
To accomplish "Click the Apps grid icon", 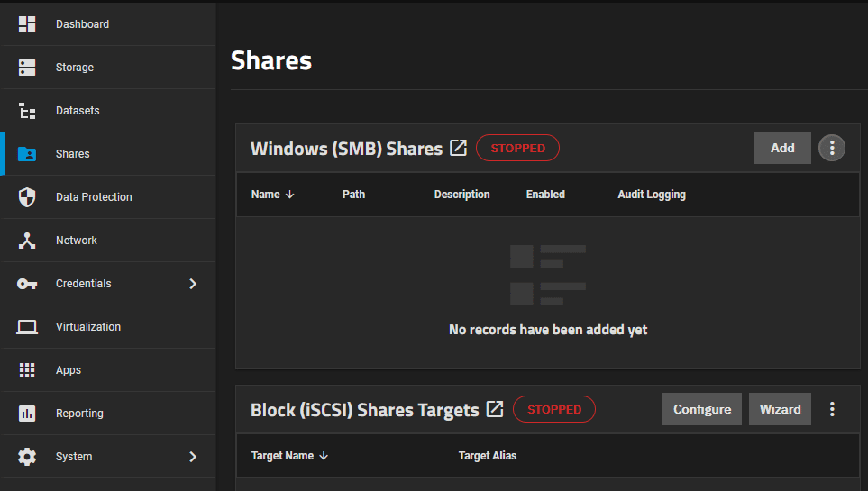I will [x=27, y=370].
